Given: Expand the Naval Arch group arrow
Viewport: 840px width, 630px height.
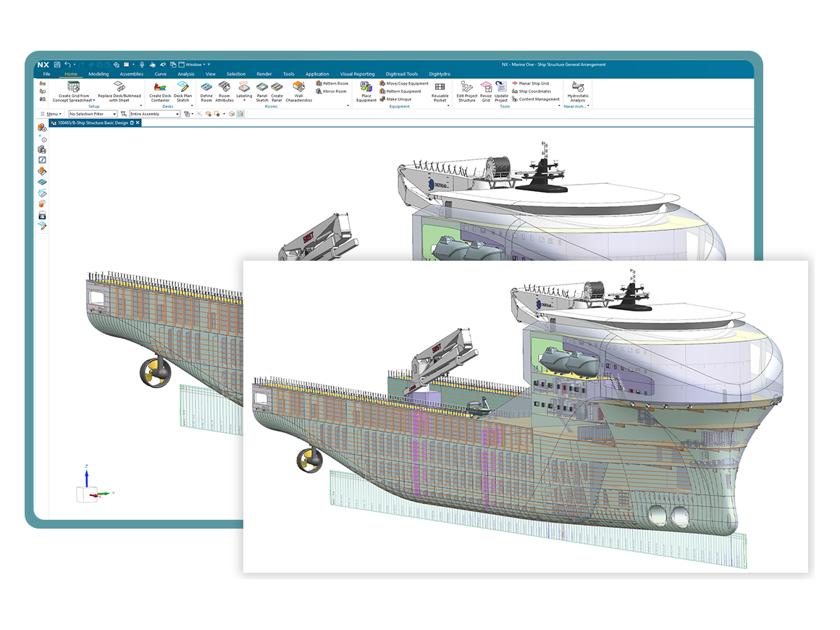Looking at the screenshot, I should [588, 106].
